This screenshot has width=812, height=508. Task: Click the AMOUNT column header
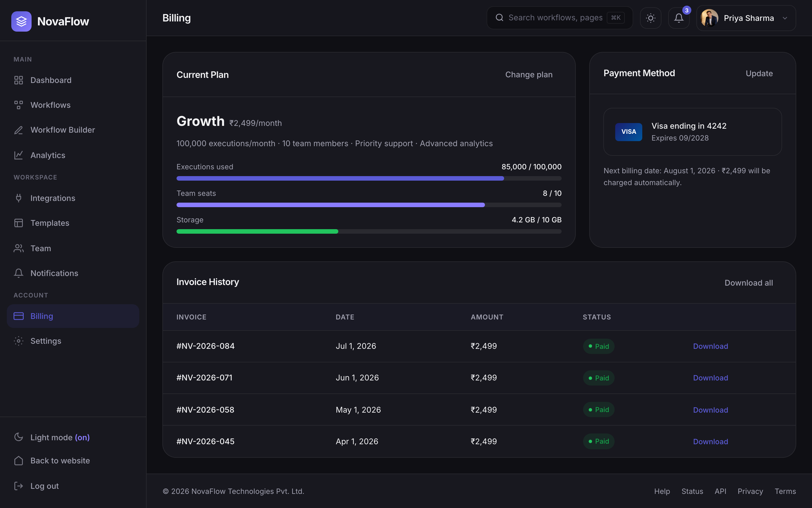487,317
